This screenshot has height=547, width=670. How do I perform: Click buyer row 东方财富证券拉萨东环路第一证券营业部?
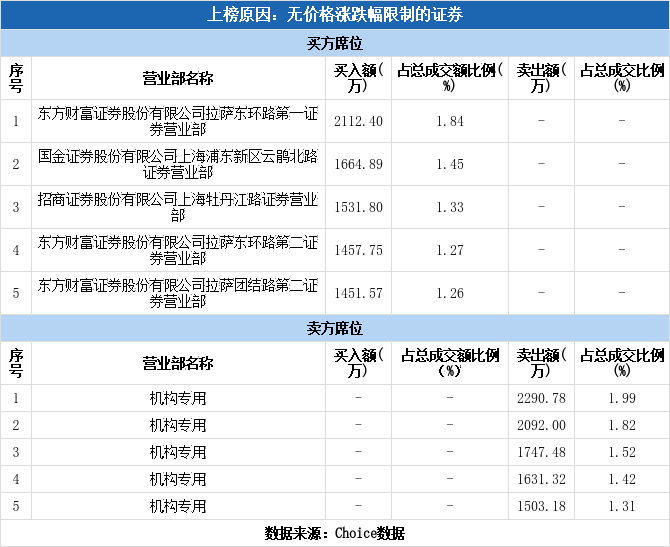click(178, 121)
